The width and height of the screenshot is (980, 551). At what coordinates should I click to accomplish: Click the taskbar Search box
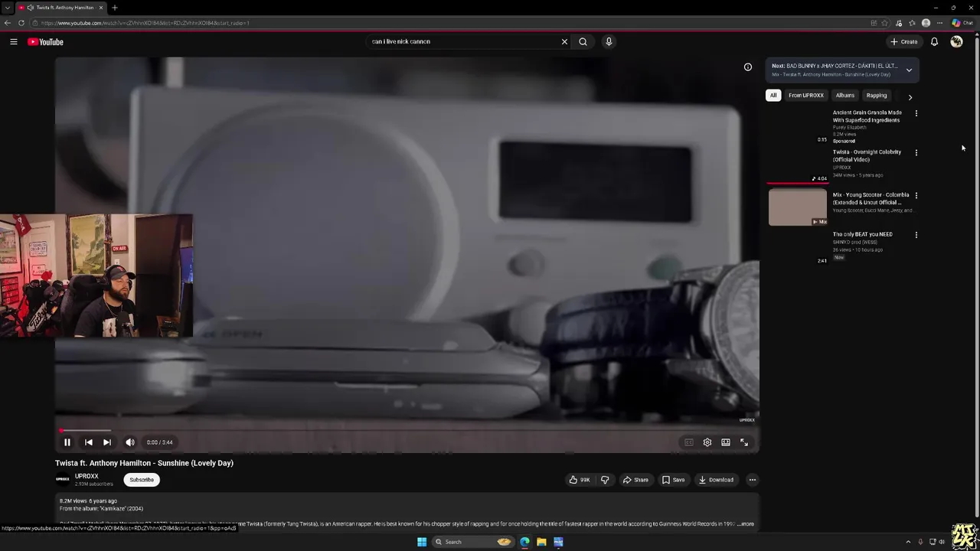473,542
